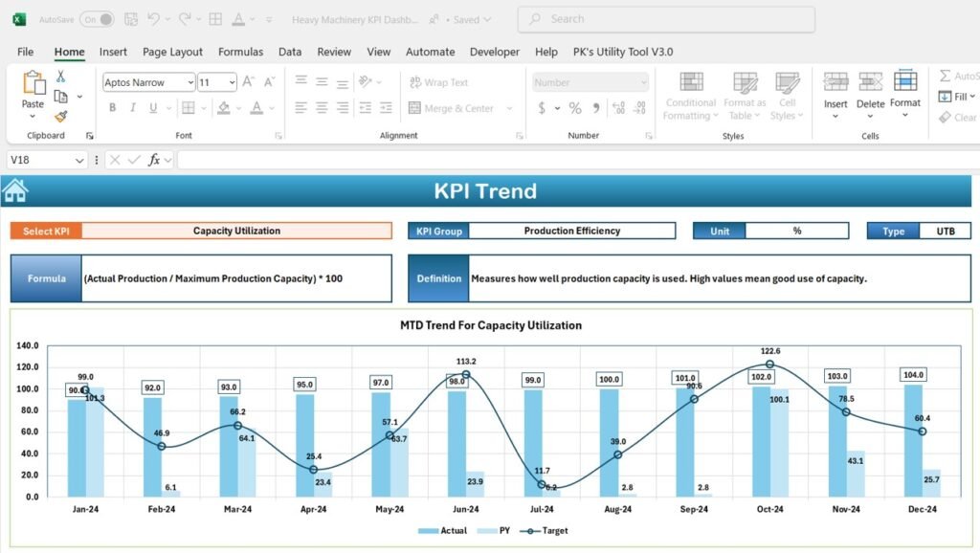This screenshot has height=553, width=980.
Task: Apply the Percent Style icon
Action: pyautogui.click(x=574, y=107)
